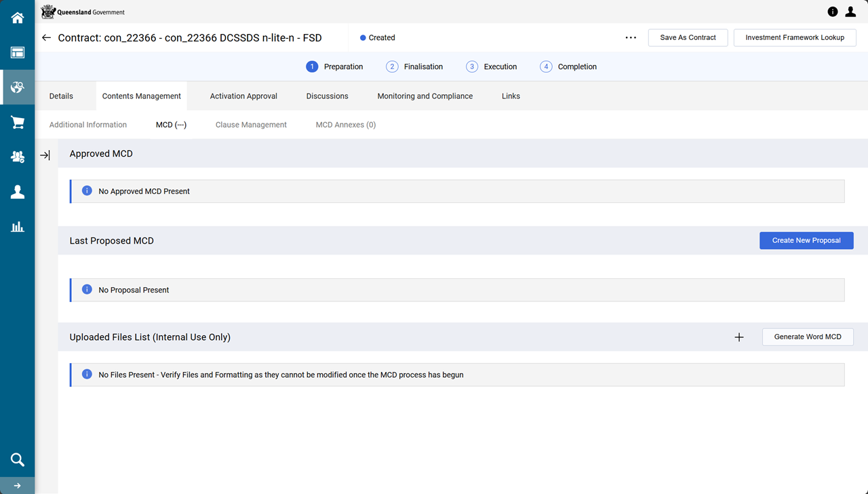
Task: Click the Generate Word MCD button
Action: click(808, 337)
